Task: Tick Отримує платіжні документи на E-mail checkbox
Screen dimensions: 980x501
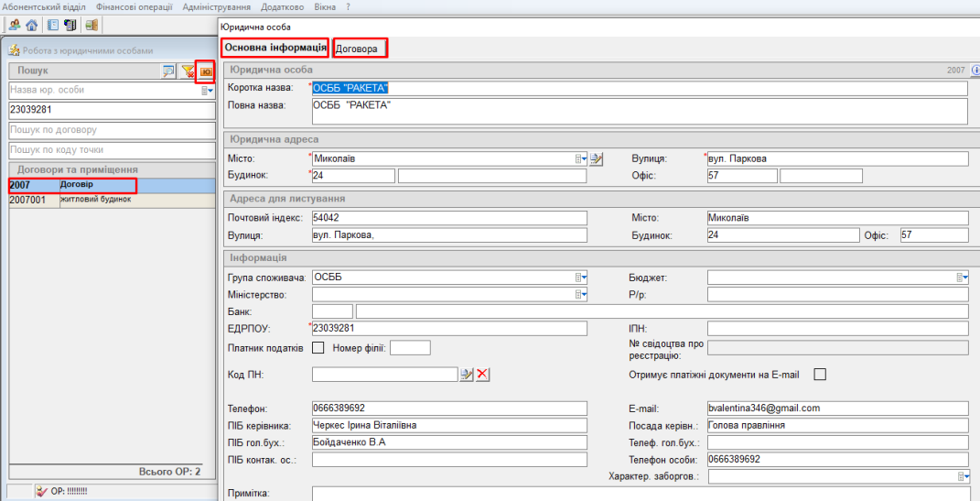Action: pos(820,374)
